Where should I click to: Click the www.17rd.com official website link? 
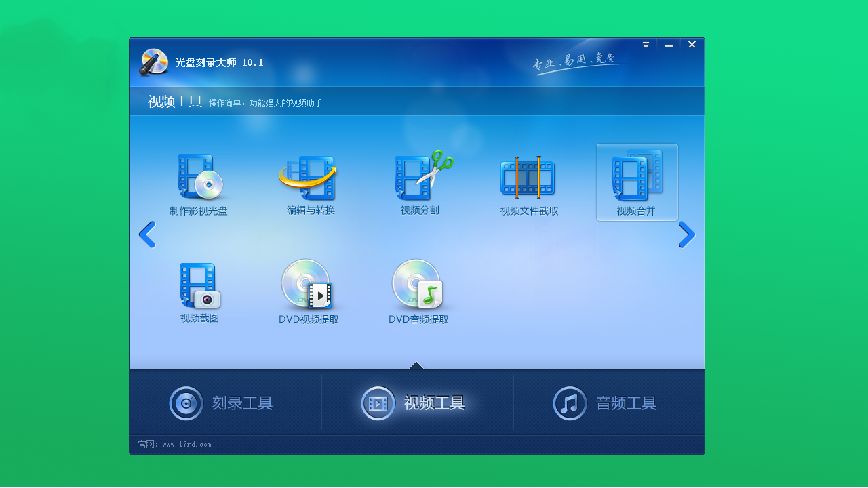186,445
